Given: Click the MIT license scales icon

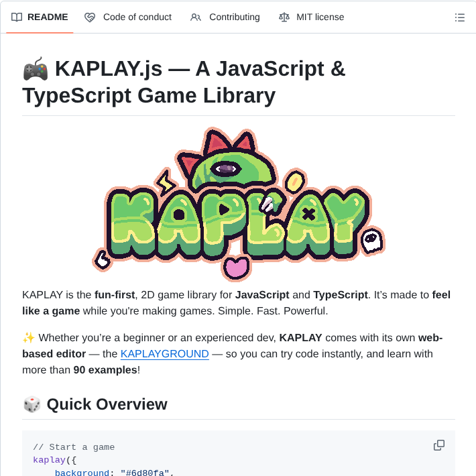Looking at the screenshot, I should point(284,17).
